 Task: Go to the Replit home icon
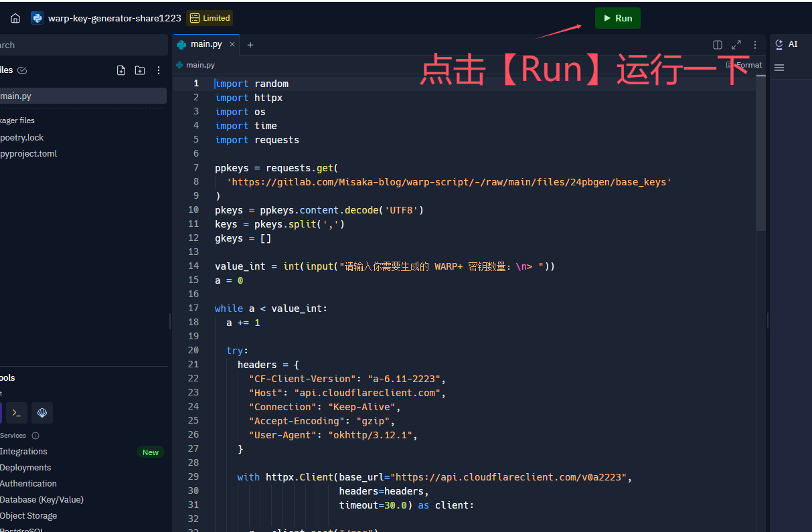[15, 18]
